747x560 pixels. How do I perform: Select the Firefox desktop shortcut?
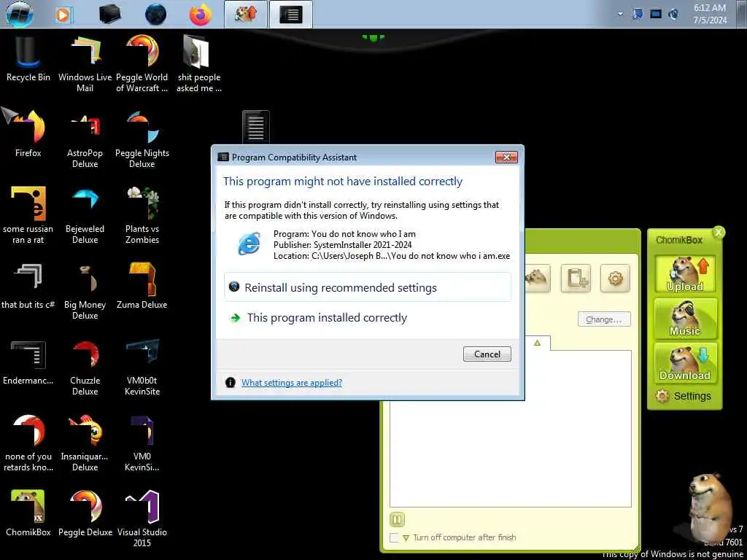coord(28,133)
